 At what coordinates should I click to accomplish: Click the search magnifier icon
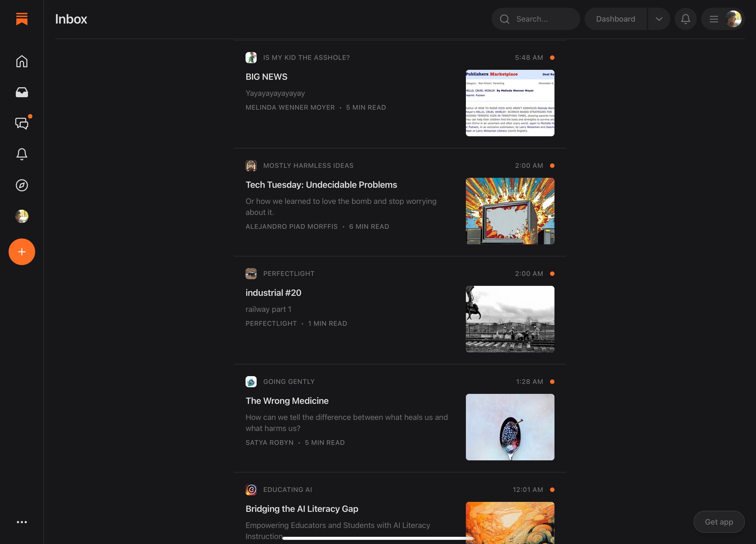point(504,19)
